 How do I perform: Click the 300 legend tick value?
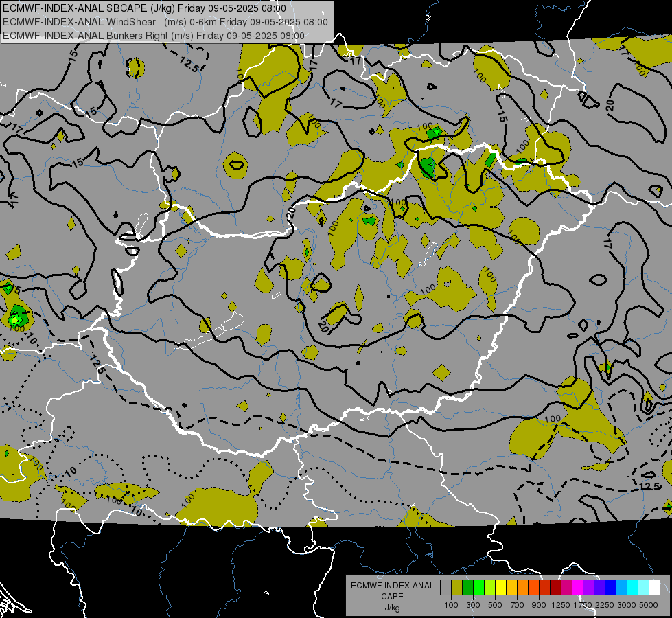point(473,605)
